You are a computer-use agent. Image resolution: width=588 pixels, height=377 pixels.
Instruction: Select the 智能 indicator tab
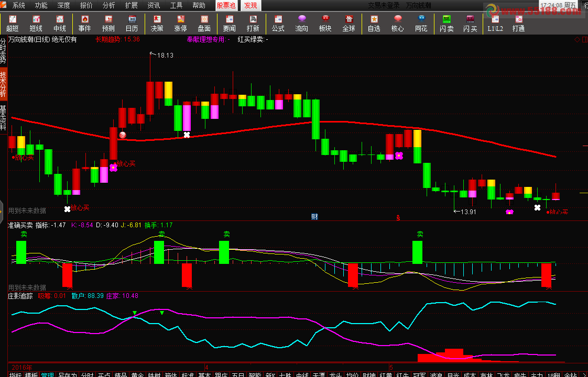click(x=255, y=374)
